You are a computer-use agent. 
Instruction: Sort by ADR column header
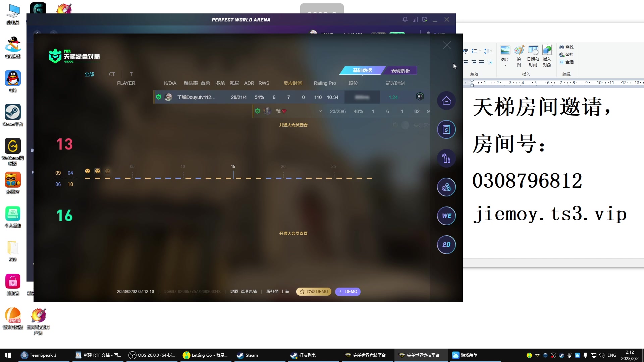pyautogui.click(x=249, y=83)
